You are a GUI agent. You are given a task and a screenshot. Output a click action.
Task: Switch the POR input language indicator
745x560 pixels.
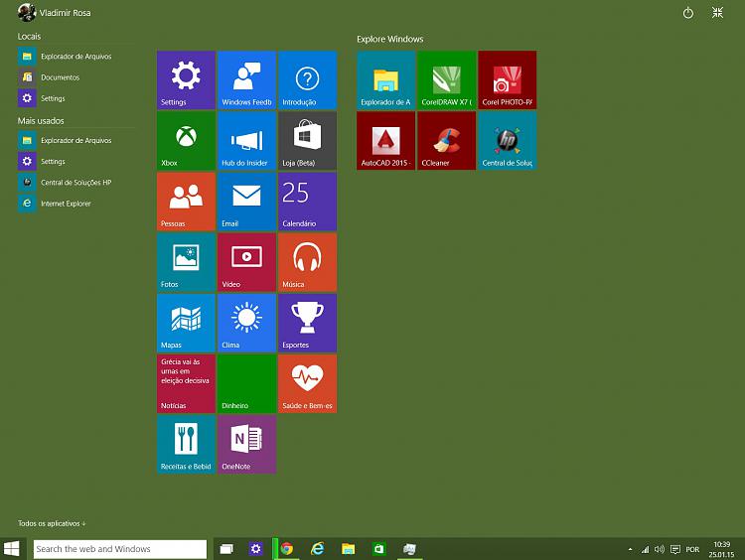point(692,549)
